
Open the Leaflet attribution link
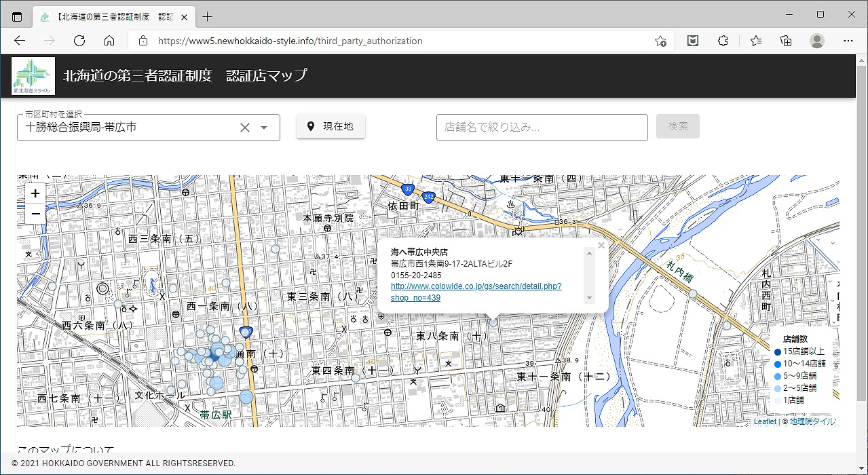tap(765, 421)
